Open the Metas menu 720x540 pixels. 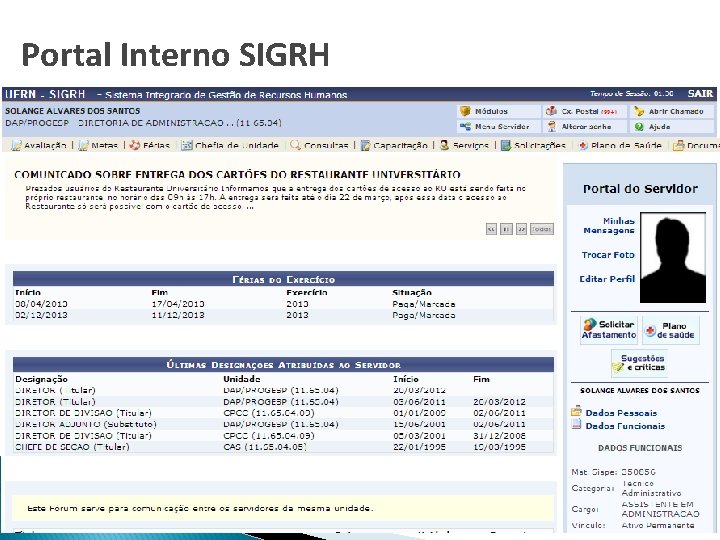point(104,146)
